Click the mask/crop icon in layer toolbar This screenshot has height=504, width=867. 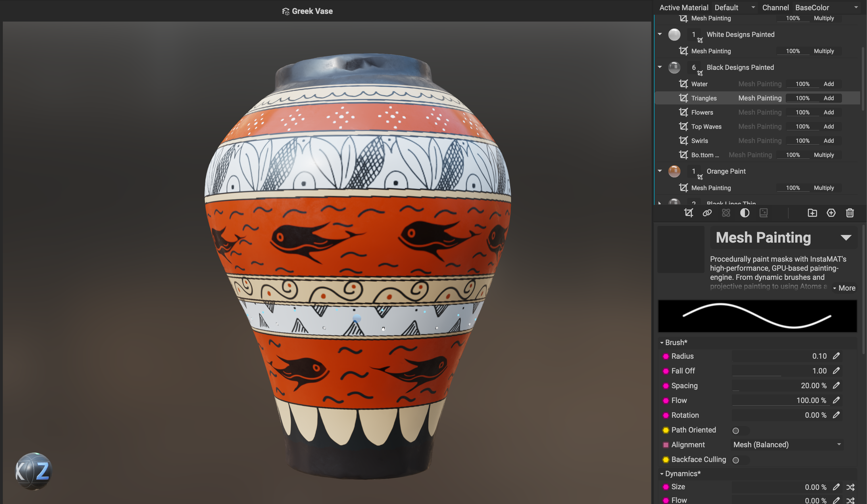tap(688, 213)
